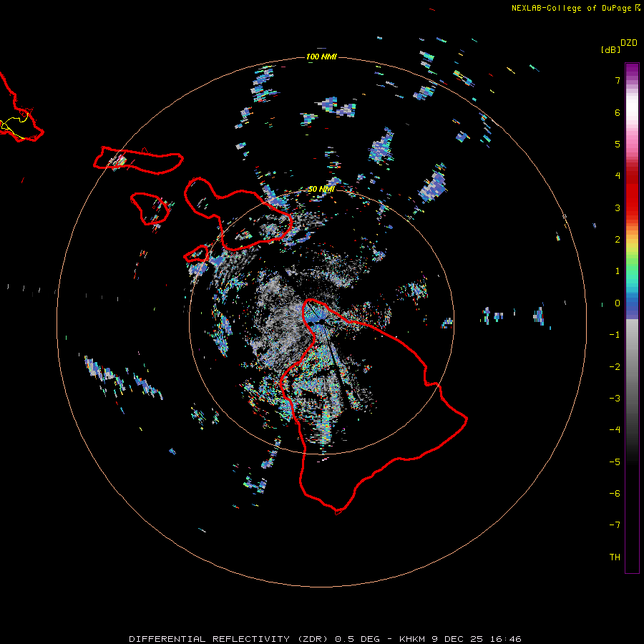Click the '-5' value on the scale

pyautogui.click(x=615, y=462)
